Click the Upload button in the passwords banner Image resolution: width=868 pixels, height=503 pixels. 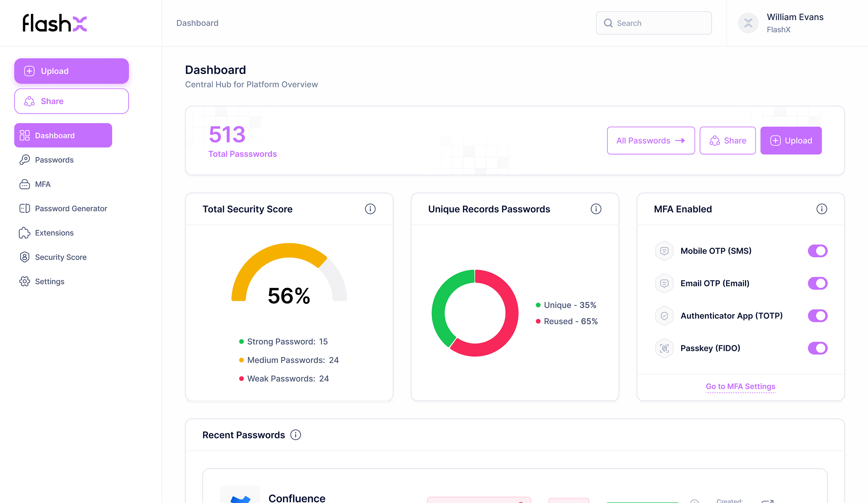[791, 140]
